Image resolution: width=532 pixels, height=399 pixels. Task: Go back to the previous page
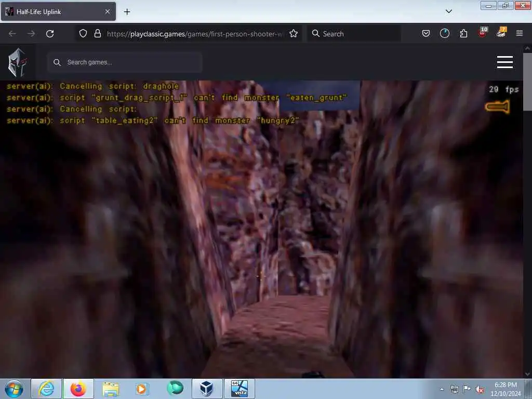(x=12, y=34)
